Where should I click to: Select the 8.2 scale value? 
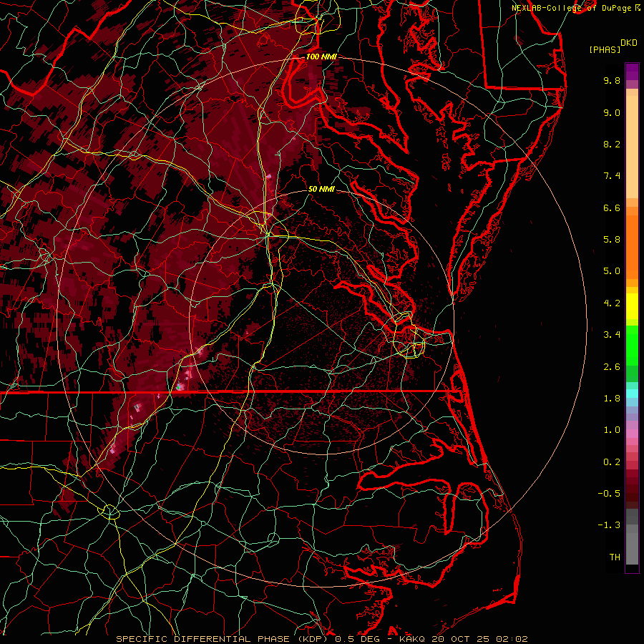click(x=612, y=144)
